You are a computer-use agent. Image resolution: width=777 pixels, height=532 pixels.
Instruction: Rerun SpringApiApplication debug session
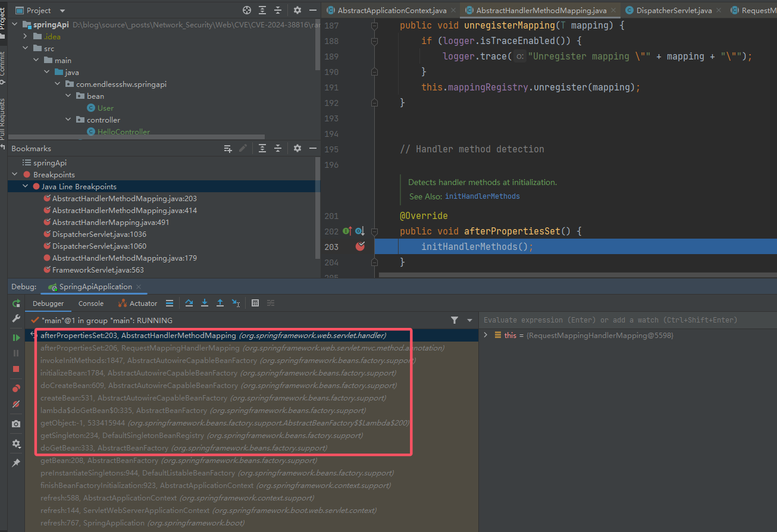pos(16,303)
